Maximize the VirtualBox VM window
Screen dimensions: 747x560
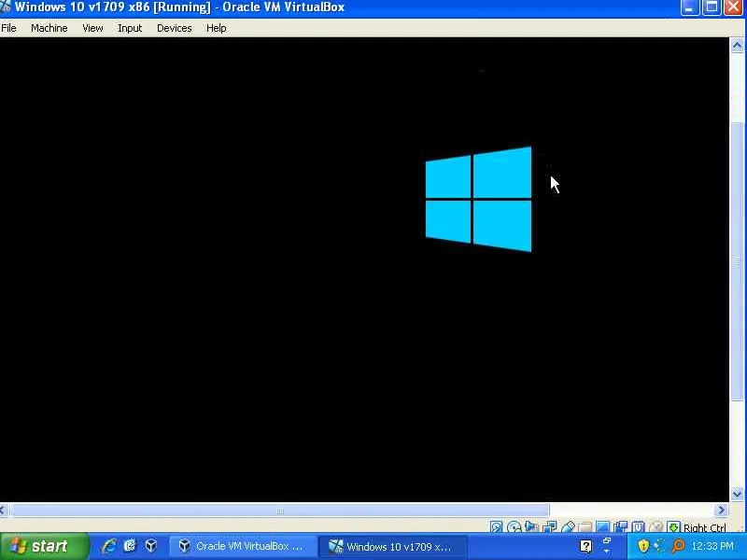tap(712, 7)
